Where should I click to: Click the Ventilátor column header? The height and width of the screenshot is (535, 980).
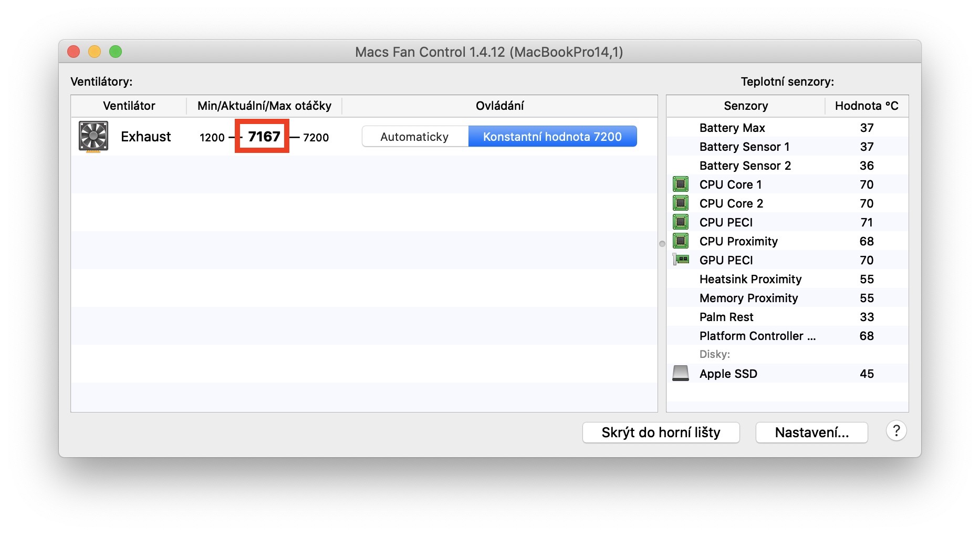(x=129, y=106)
